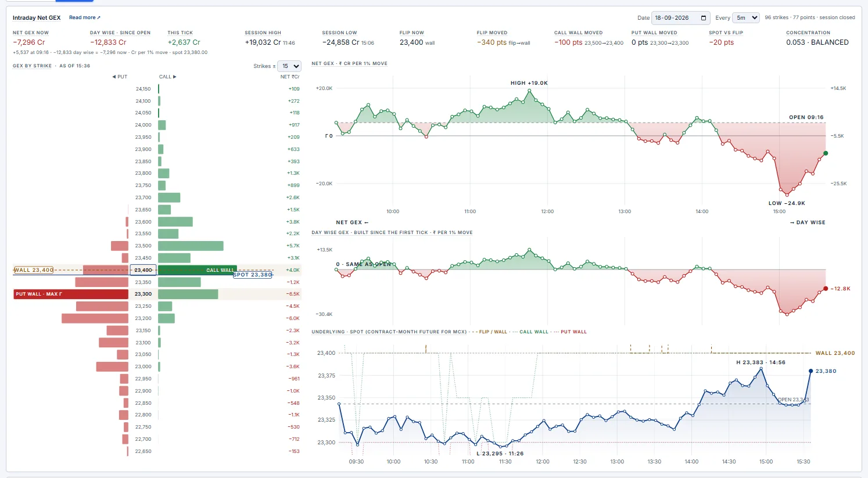Open the Read more link
This screenshot has width=868, height=478.
pyautogui.click(x=85, y=17)
